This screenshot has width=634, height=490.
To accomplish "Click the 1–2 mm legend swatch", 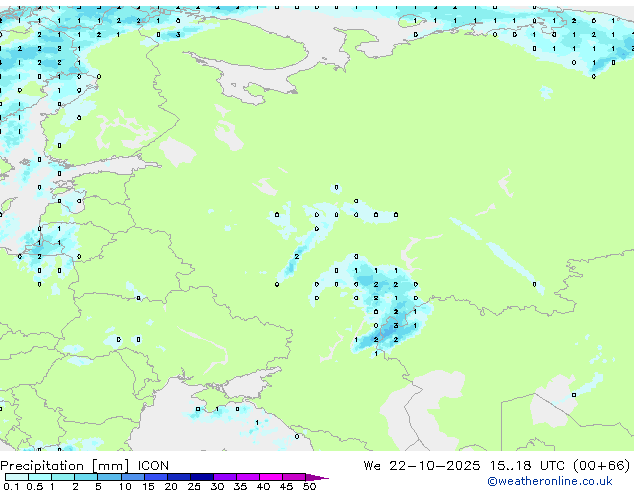I will [x=63, y=477].
